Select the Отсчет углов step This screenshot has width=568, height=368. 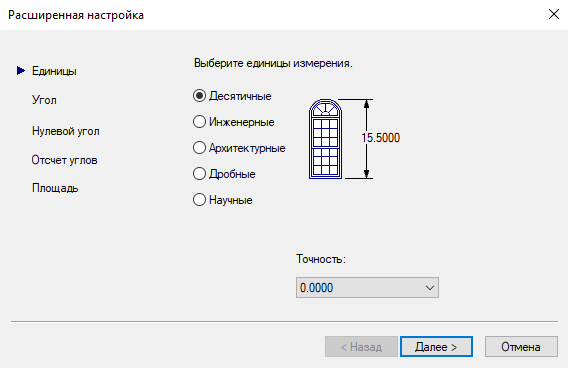(64, 160)
